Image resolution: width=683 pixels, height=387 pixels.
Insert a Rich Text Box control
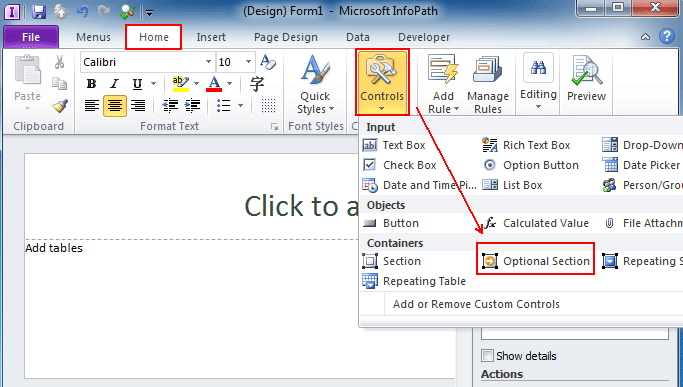[x=526, y=145]
